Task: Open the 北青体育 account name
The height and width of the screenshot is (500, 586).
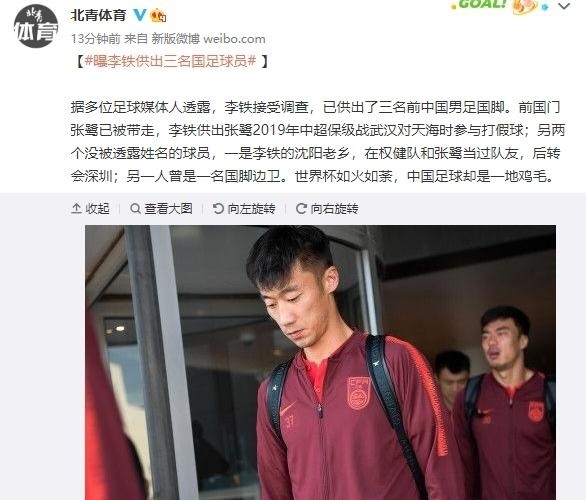Action: point(99,15)
